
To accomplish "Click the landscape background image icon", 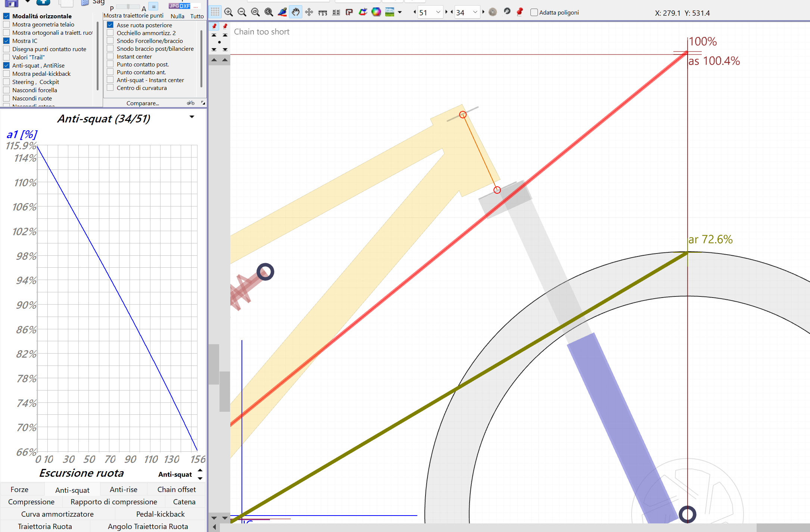I will tap(390, 12).
